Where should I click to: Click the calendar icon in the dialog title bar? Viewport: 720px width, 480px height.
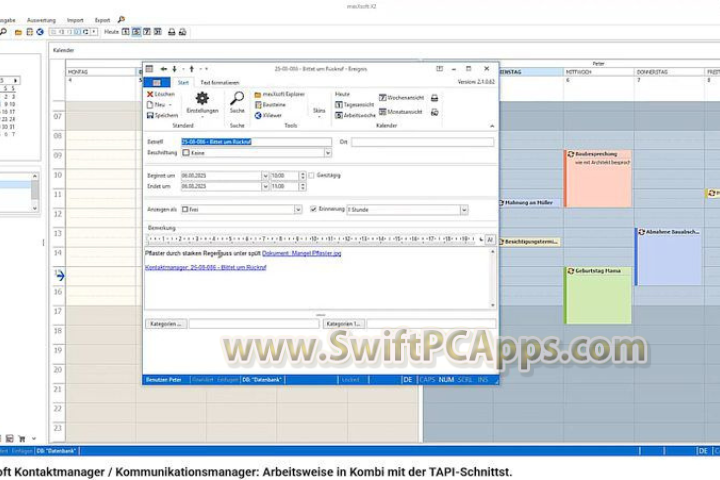tap(149, 69)
